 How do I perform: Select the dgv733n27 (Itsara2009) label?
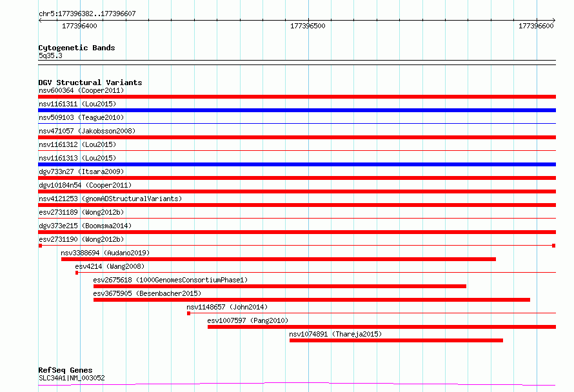(81, 171)
